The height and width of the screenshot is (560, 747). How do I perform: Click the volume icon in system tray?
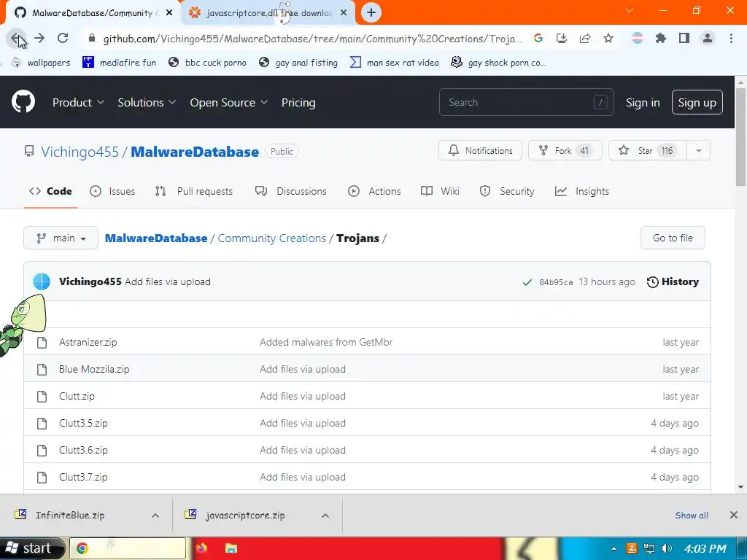[667, 548]
